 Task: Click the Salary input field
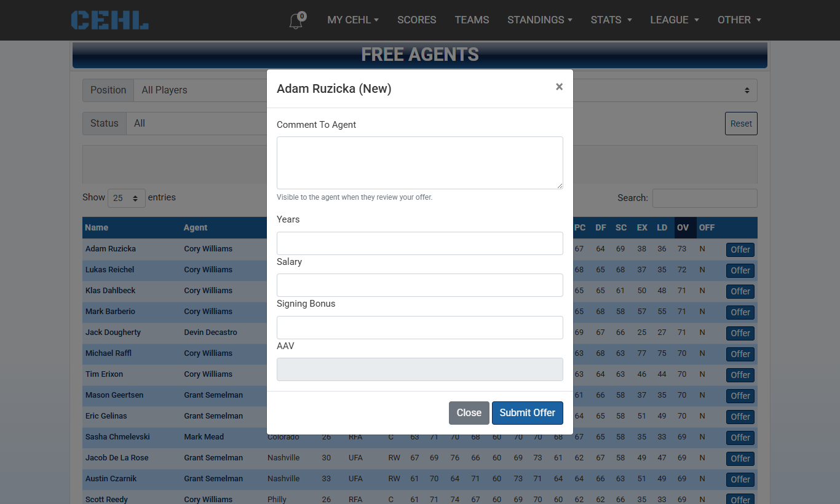tap(420, 285)
